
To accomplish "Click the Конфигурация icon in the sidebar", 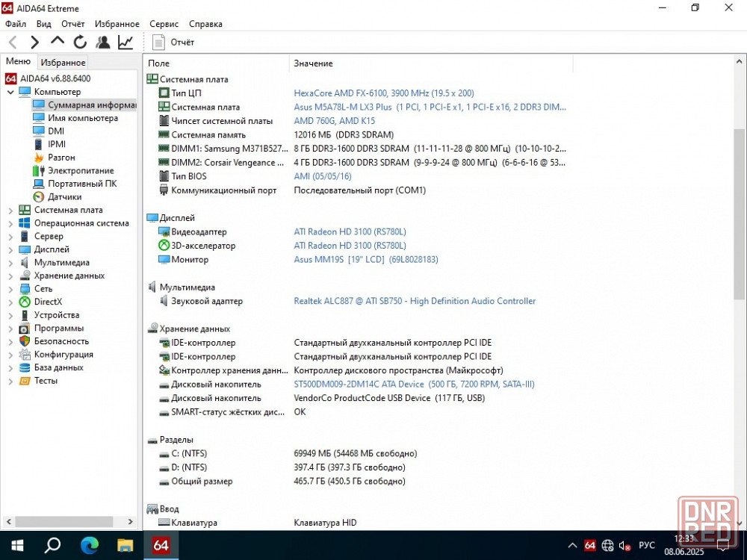I will coord(25,354).
